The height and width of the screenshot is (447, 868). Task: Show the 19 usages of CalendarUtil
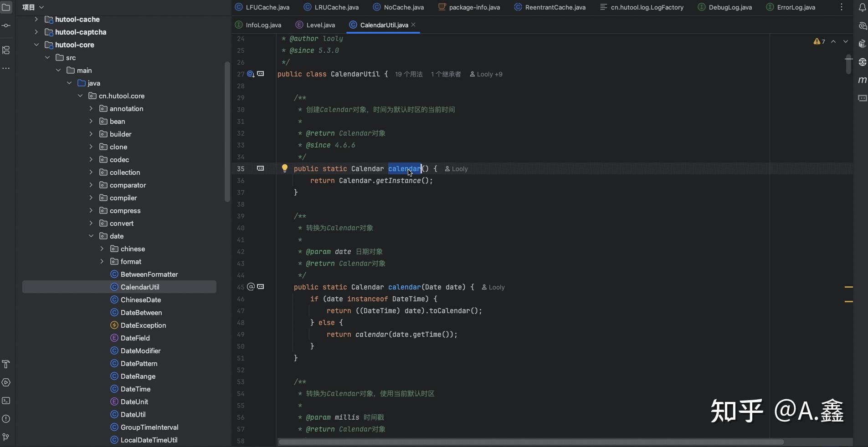[409, 74]
